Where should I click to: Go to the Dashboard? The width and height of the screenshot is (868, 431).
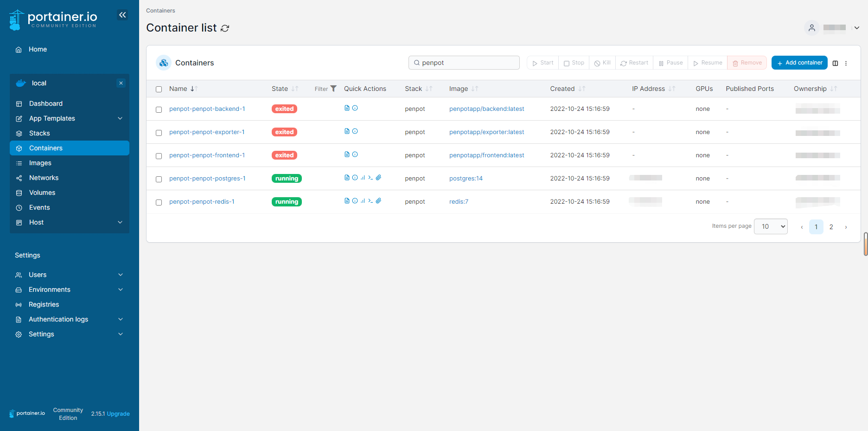pyautogui.click(x=45, y=103)
